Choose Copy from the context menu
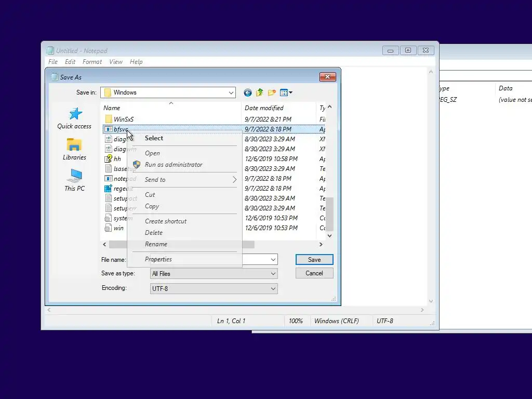 coord(184,206)
